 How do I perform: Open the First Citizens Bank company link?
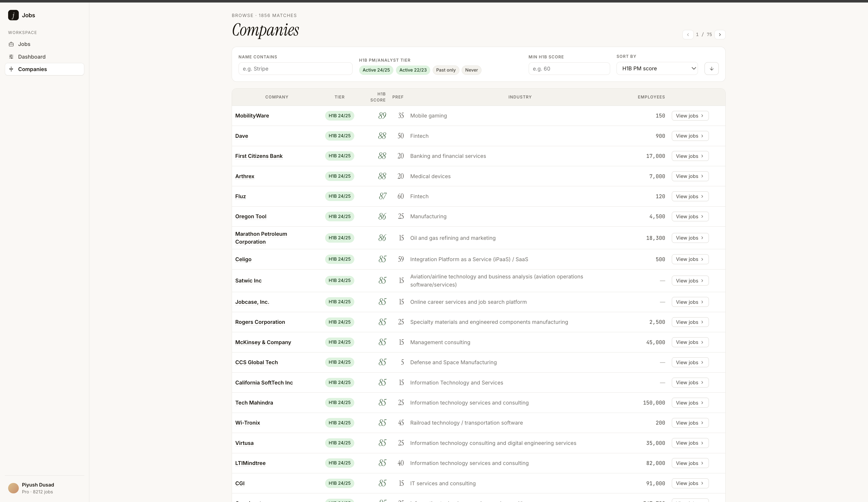pos(259,156)
